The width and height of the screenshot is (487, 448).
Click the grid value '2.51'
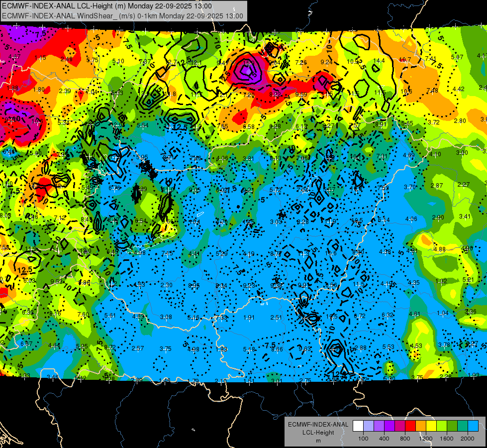pos(276,318)
